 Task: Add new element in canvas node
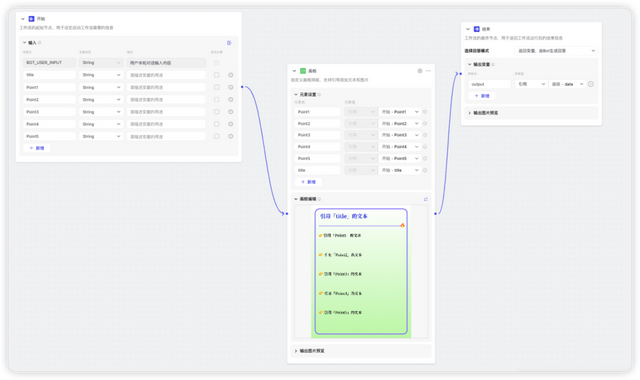pyautogui.click(x=308, y=182)
